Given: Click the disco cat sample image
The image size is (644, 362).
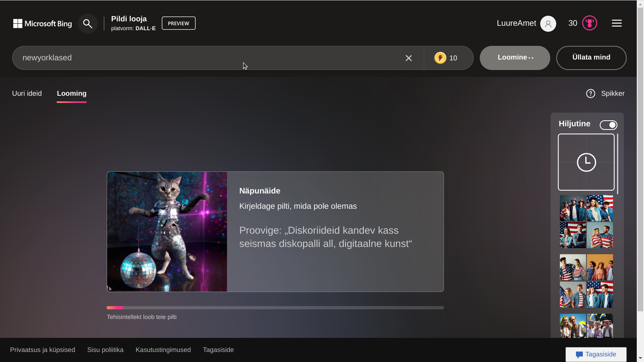Looking at the screenshot, I should pos(167,232).
